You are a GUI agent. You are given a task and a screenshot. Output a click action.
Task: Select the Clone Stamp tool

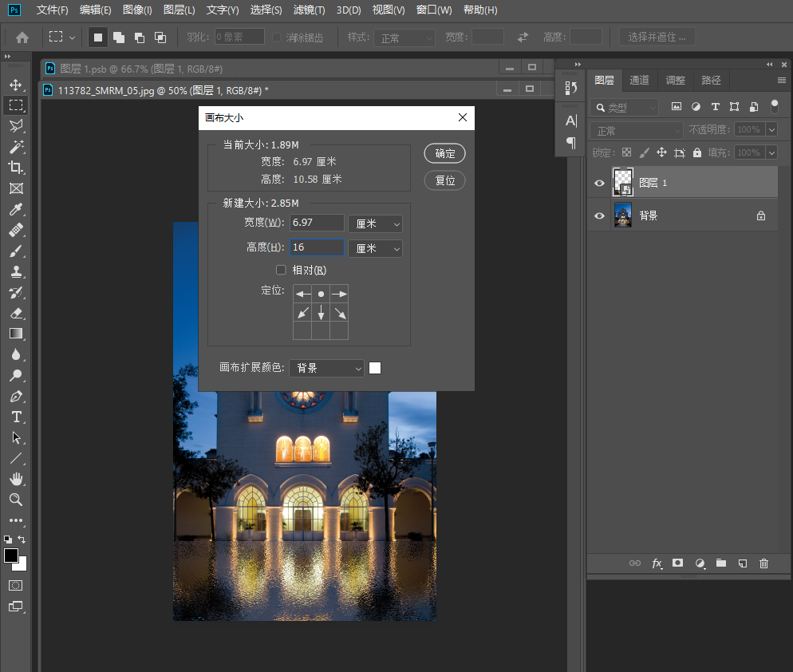click(x=16, y=271)
